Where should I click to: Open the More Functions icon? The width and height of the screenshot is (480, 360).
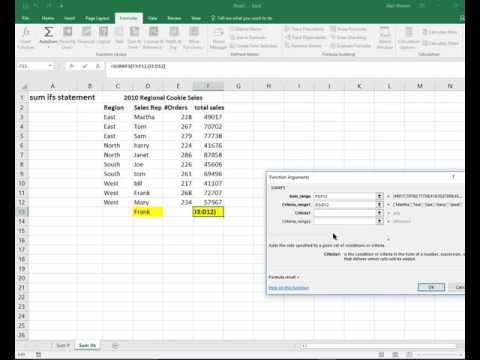tap(194, 32)
